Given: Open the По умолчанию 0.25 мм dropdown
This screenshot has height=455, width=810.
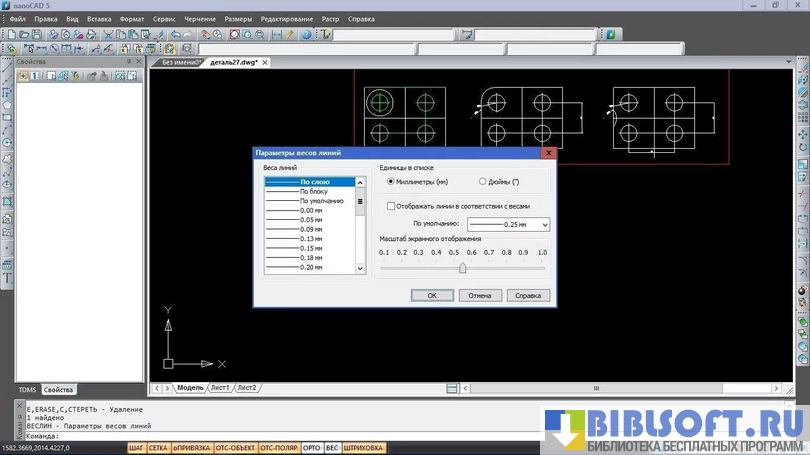Looking at the screenshot, I should (543, 225).
